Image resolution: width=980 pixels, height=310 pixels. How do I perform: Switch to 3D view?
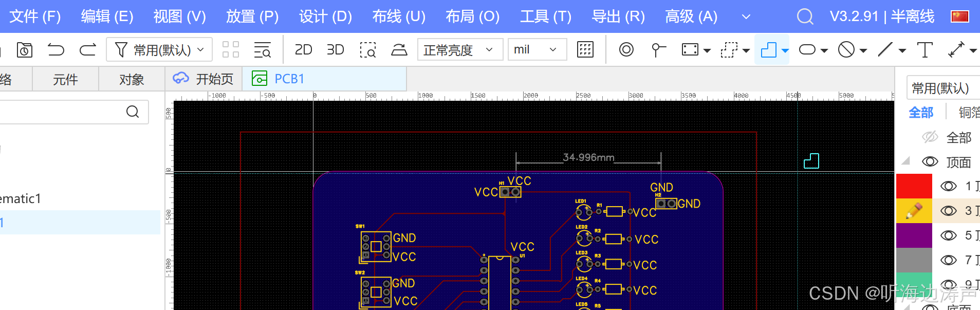pyautogui.click(x=335, y=50)
